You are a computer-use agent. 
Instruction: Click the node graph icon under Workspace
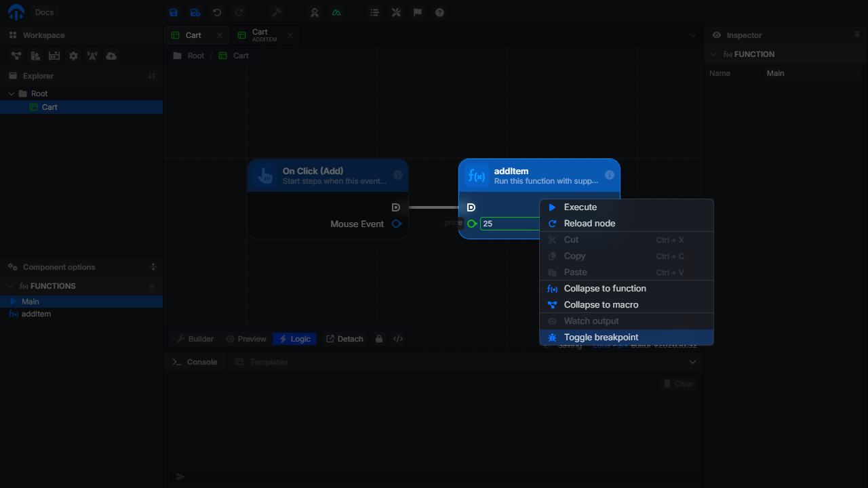[16, 56]
